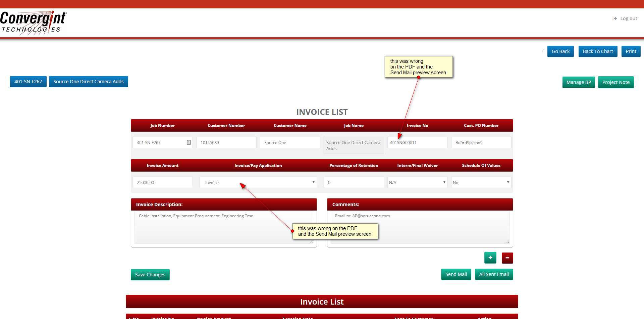Click the Log out link

(x=629, y=18)
